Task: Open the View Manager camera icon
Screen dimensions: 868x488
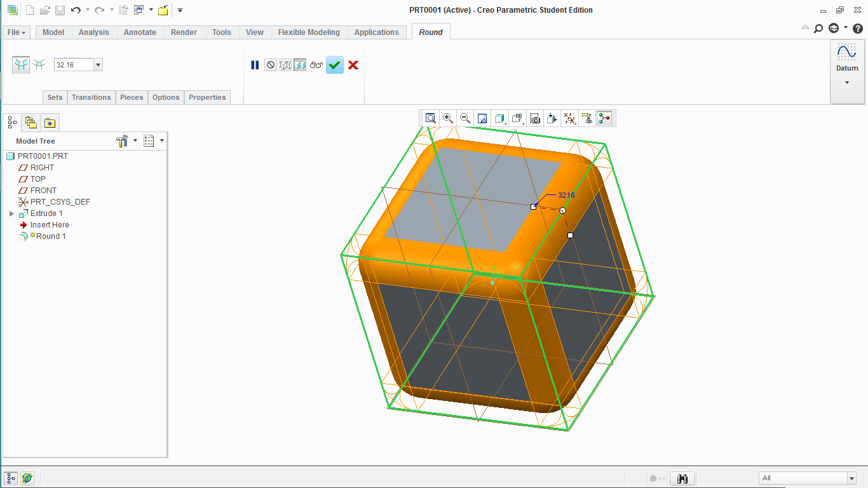Action: coord(535,118)
